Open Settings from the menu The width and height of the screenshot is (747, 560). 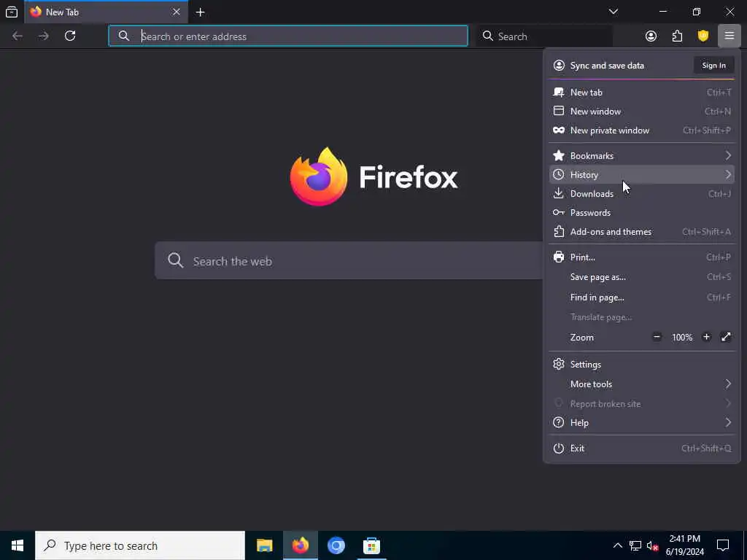tap(642, 365)
